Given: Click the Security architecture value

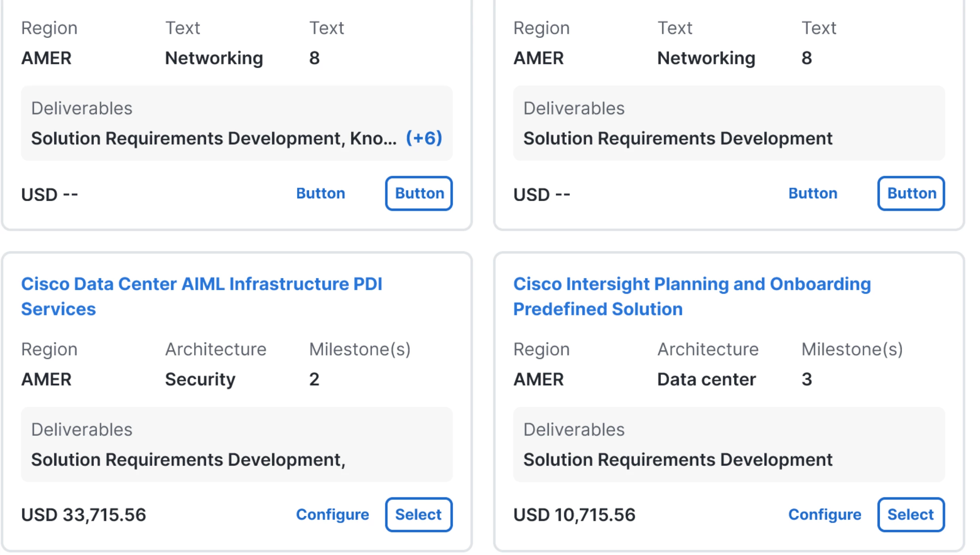Looking at the screenshot, I should pos(199,379).
